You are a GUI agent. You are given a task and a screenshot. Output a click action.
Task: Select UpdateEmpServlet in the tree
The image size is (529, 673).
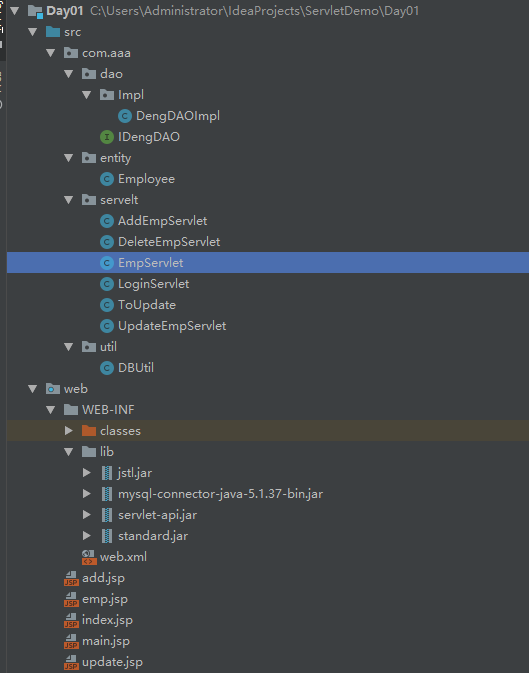[172, 326]
